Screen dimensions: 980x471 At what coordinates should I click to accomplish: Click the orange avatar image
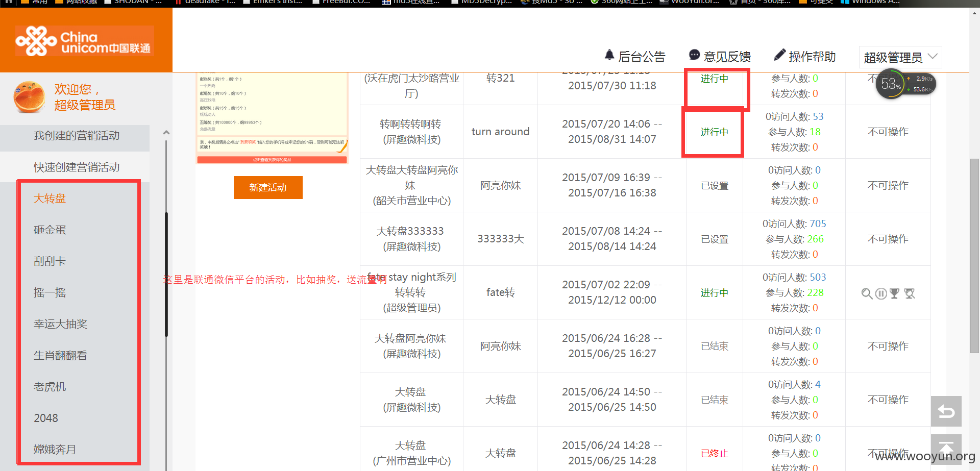29,97
